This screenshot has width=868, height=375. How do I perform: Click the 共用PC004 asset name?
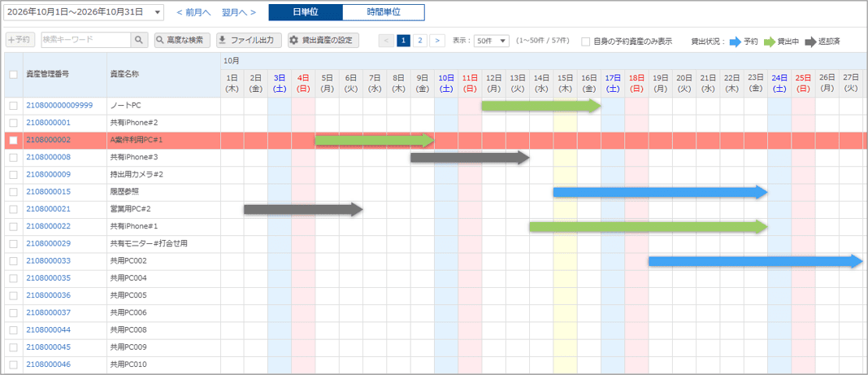click(x=128, y=278)
